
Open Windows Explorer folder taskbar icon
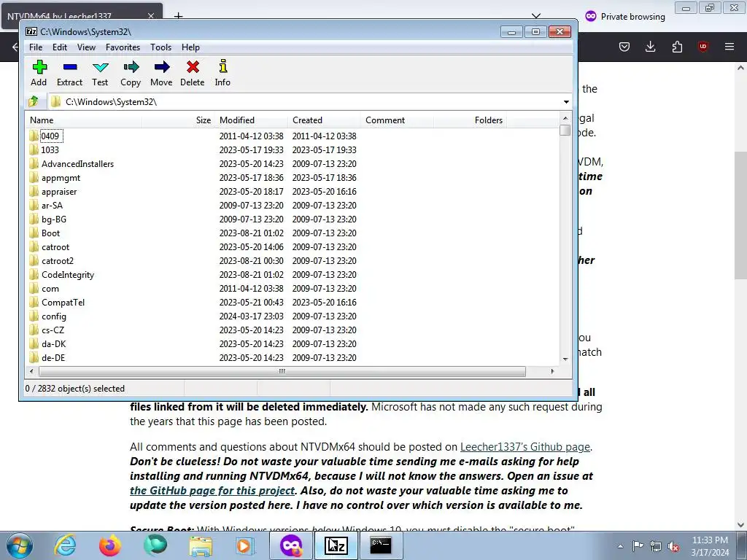(x=201, y=545)
